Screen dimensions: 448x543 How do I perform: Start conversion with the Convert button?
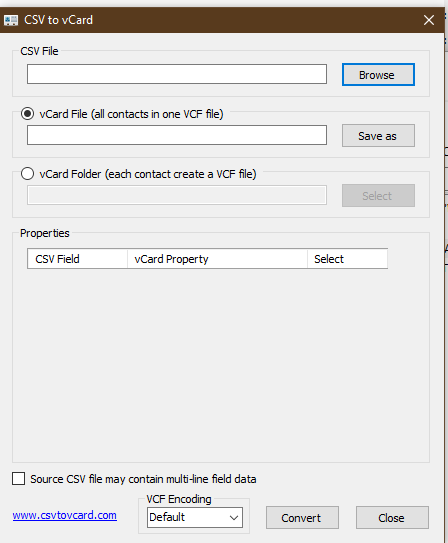[302, 517]
